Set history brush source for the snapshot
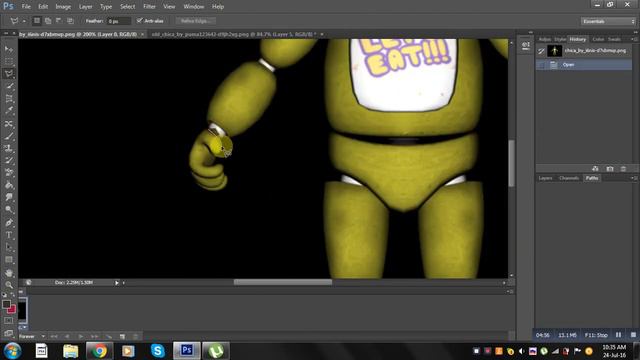The height and width of the screenshot is (360, 640). coord(541,51)
